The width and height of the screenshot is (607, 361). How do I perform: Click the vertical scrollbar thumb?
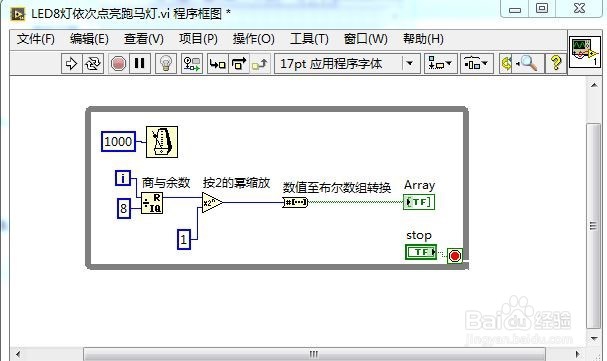coord(594,226)
